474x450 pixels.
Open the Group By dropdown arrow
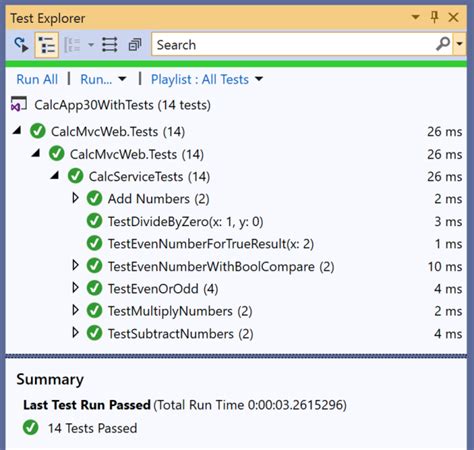[x=91, y=45]
